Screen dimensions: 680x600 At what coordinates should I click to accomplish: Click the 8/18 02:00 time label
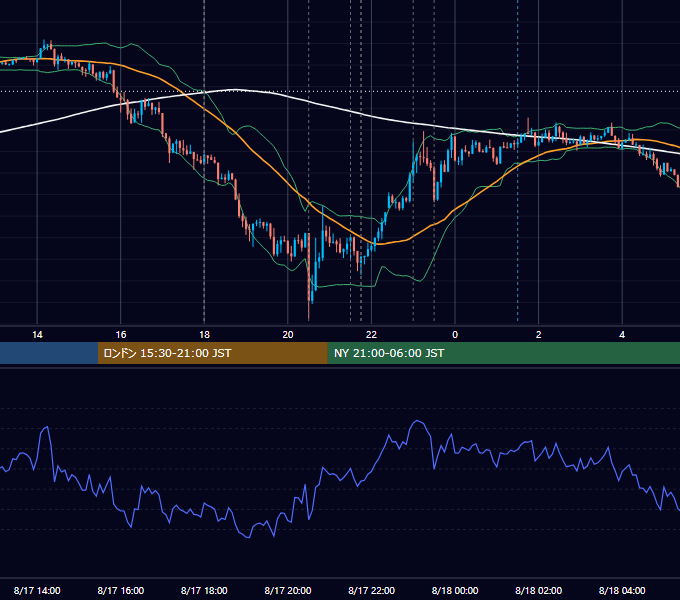point(539,590)
